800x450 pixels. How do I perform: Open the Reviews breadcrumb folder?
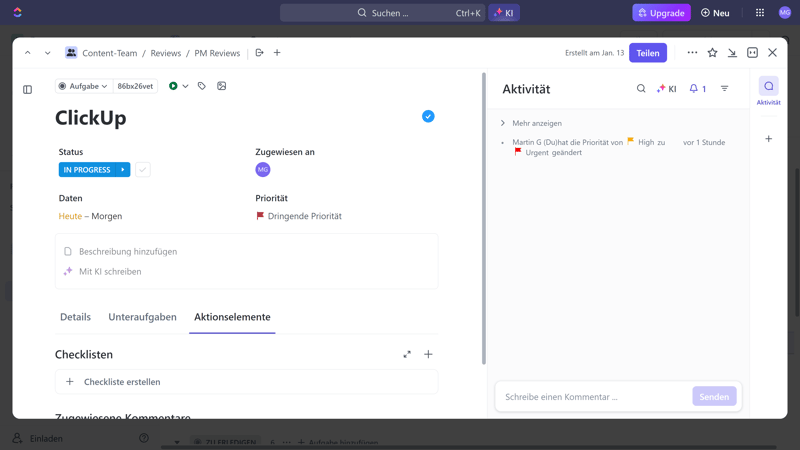pyautogui.click(x=165, y=53)
